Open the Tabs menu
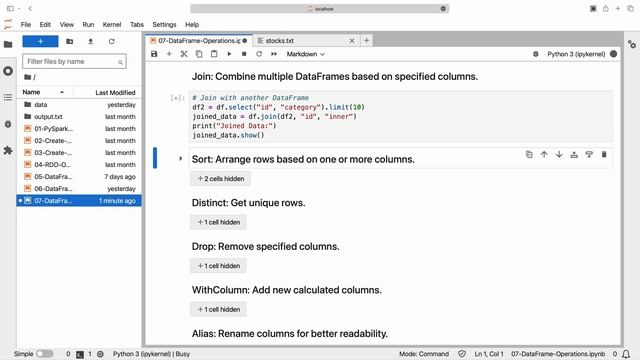The width and height of the screenshot is (640, 360). coord(137,24)
